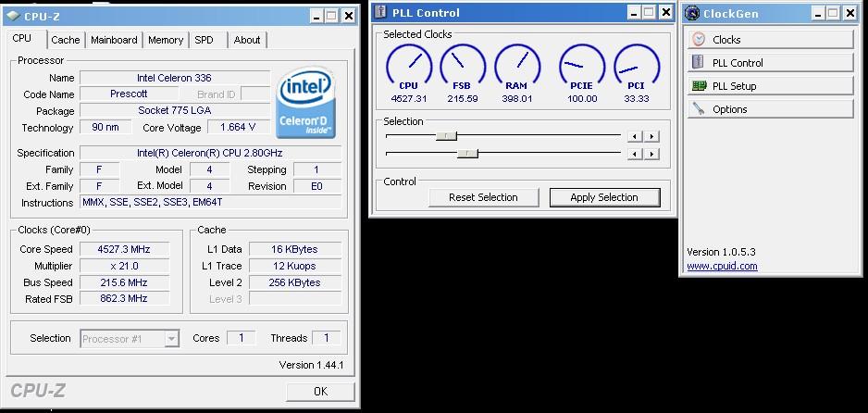
Task: Open the Processor #1 selection dropdown
Action: point(171,338)
